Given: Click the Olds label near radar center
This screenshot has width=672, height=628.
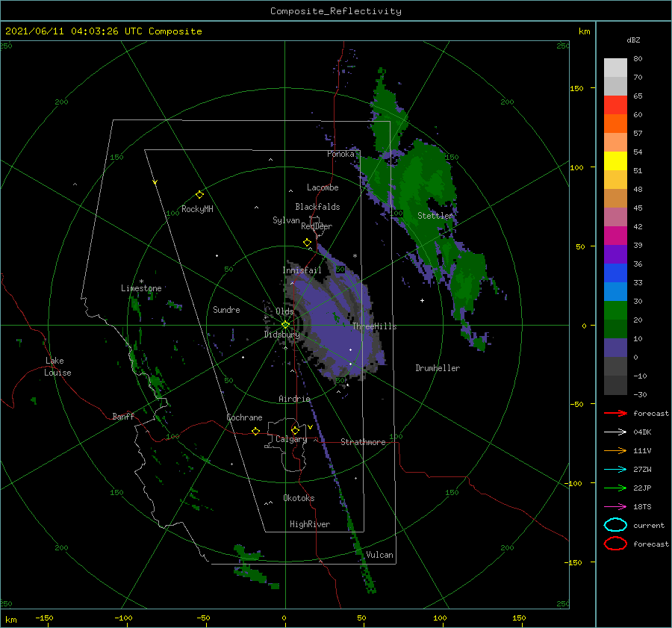Looking at the screenshot, I should 284,311.
